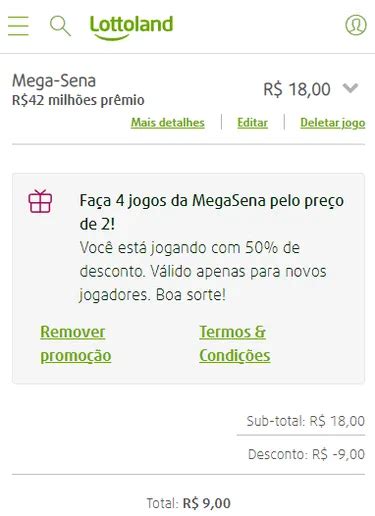The height and width of the screenshot is (516, 375).
Task: Click the Sub-total R$ 18,00 line
Action: (x=305, y=421)
